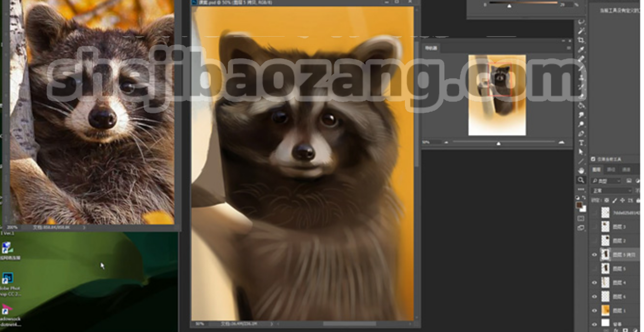Viewport: 644px width, 332px height.
Task: Click zoom in icon in Navigator
Action: point(561,143)
